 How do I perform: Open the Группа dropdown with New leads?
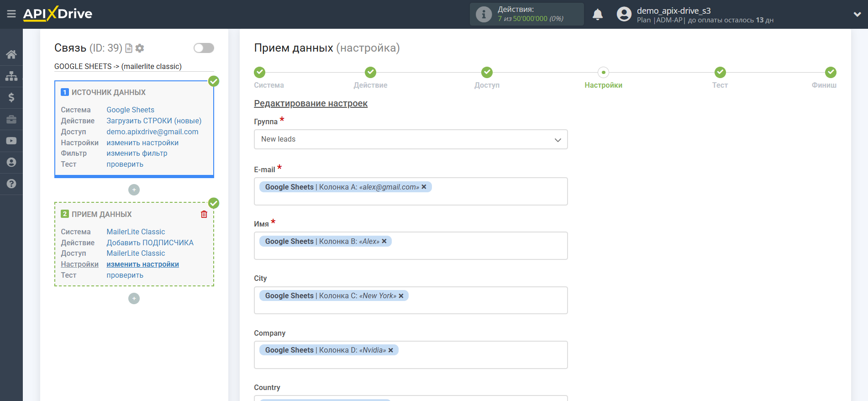410,139
